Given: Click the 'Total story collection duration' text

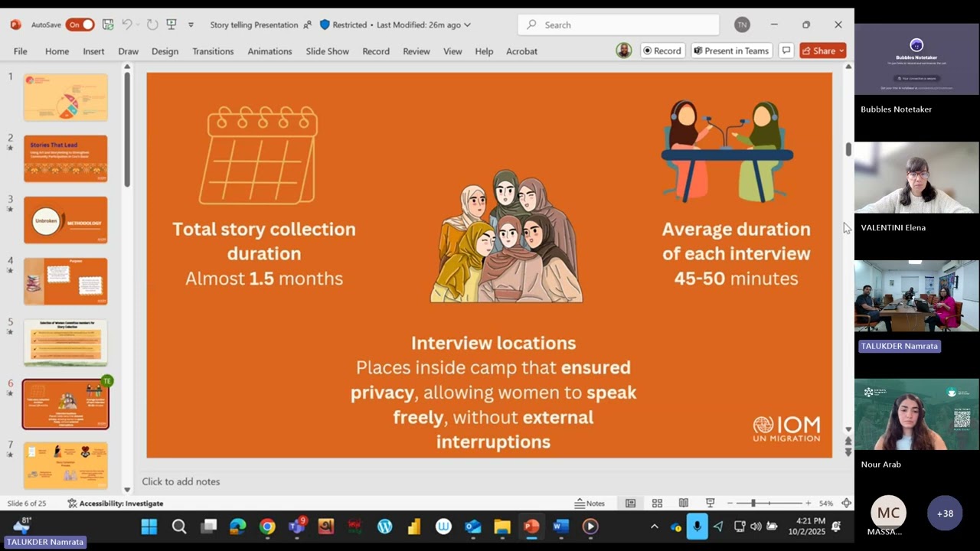Looking at the screenshot, I should (x=264, y=241).
